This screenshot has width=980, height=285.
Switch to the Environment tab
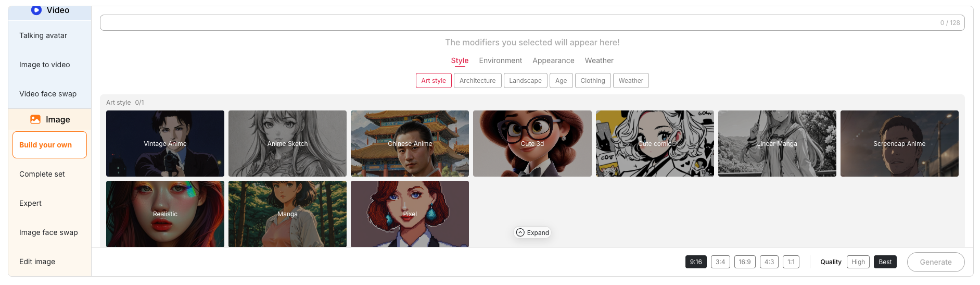point(500,60)
